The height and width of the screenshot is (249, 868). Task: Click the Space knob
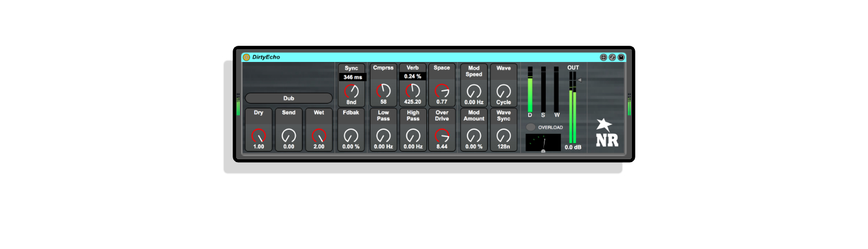(x=442, y=91)
